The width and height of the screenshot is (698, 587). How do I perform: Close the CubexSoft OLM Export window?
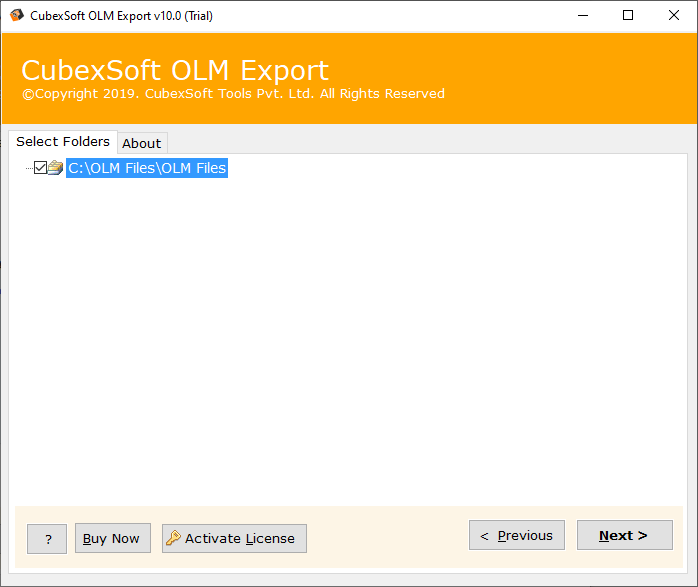(x=673, y=15)
